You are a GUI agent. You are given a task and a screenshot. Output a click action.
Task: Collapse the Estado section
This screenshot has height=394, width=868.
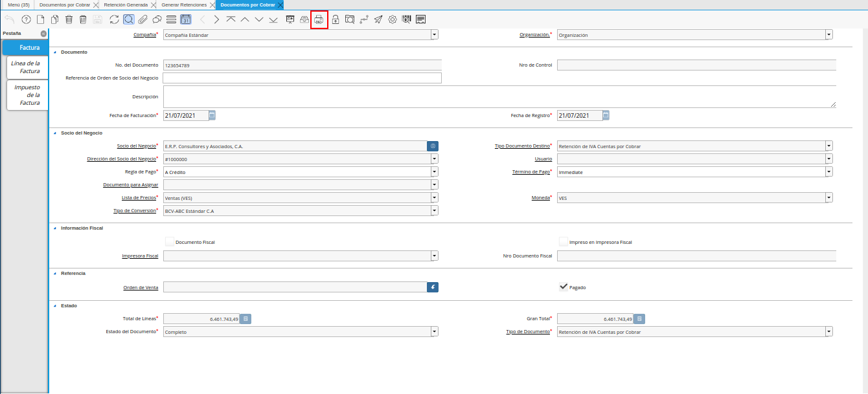(x=55, y=305)
